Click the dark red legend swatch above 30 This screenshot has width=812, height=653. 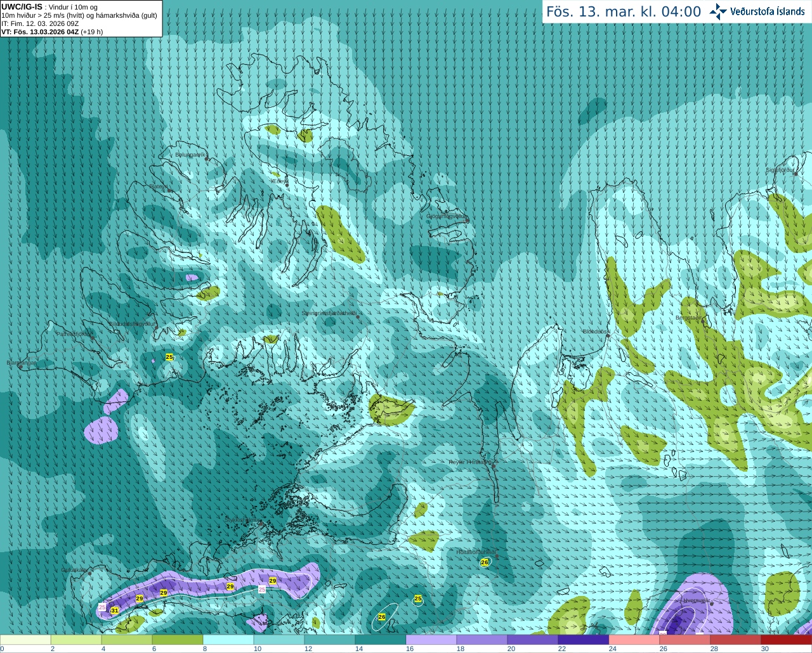pos(787,640)
